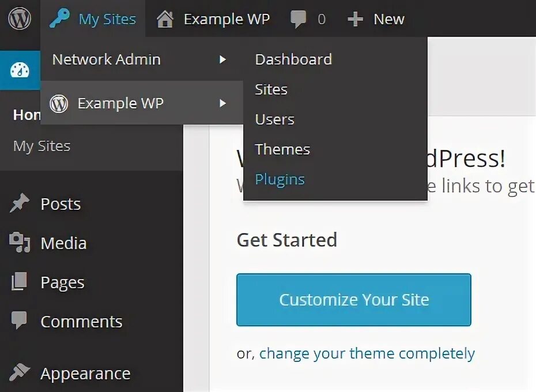Image resolution: width=536 pixels, height=392 pixels.
Task: Click My Sites under Home in sidebar
Action: pos(41,146)
